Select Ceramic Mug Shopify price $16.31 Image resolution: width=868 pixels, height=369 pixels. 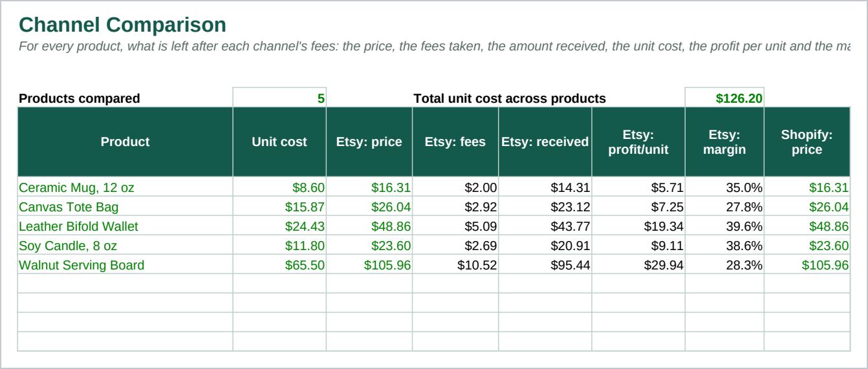tap(807, 187)
